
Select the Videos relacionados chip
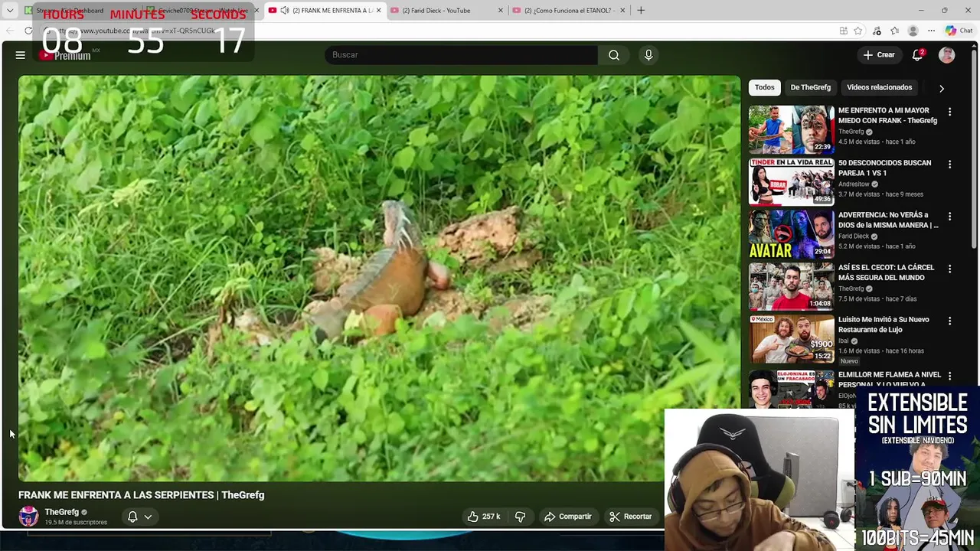879,87
